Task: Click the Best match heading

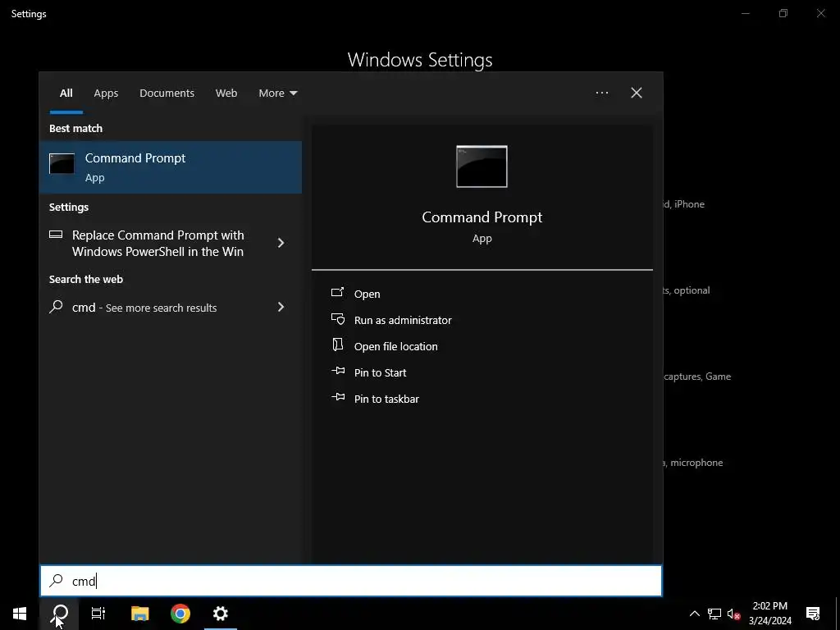Action: 75,129
